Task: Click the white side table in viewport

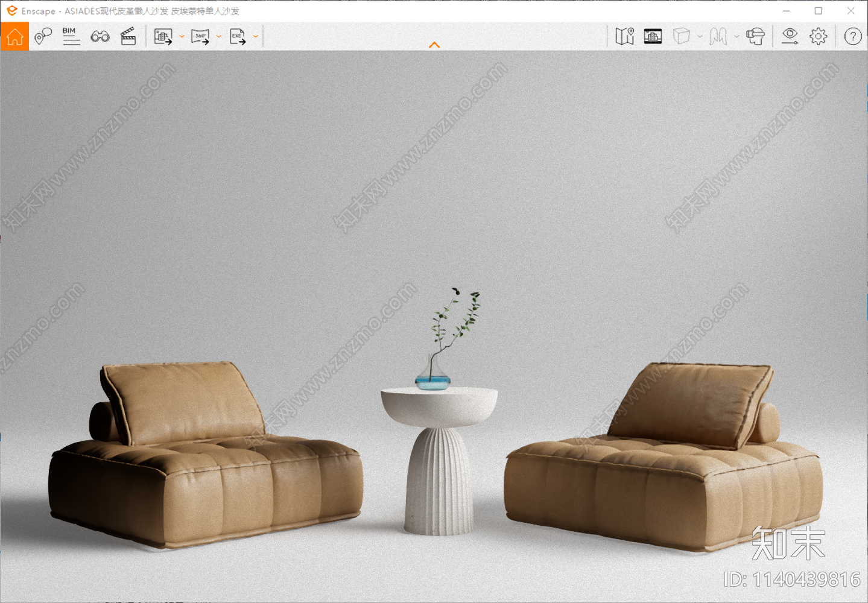Action: [x=439, y=461]
